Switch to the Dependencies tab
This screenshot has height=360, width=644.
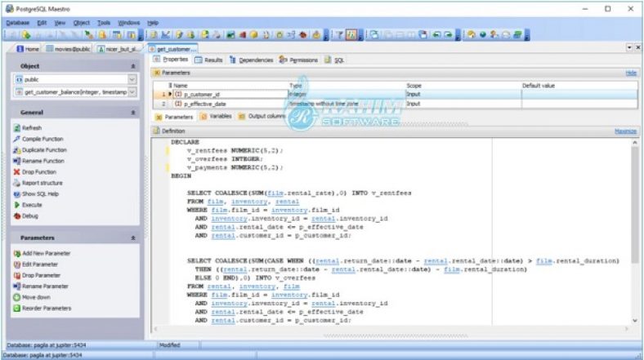coord(251,60)
